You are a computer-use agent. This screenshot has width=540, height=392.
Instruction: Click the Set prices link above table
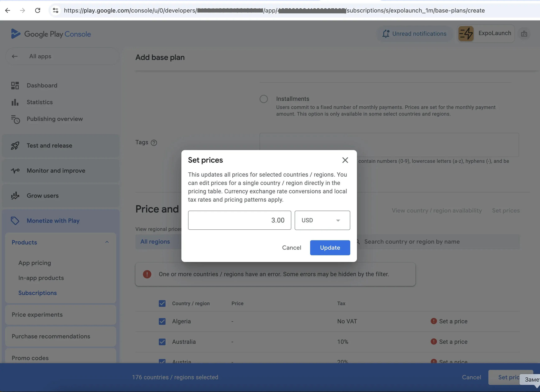pyautogui.click(x=506, y=211)
